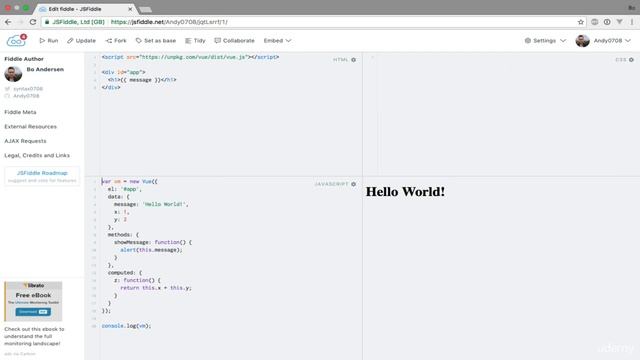The width and height of the screenshot is (640, 360).
Task: Open the JSFiddle Roadmap link
Action: [42, 173]
